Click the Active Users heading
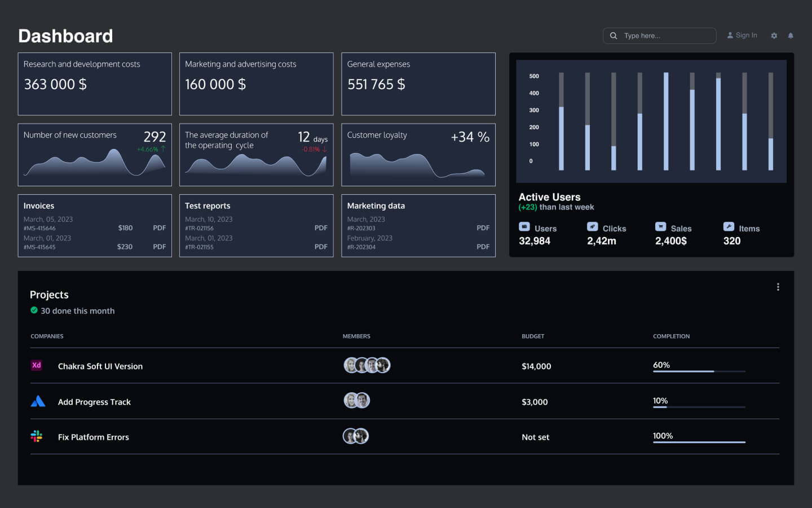 pos(549,197)
